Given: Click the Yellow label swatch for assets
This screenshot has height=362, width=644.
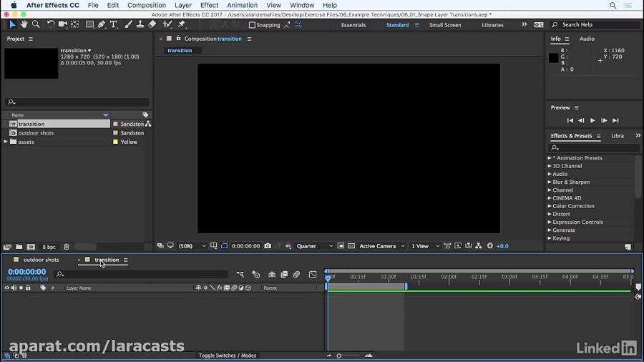Looking at the screenshot, I should (x=116, y=142).
